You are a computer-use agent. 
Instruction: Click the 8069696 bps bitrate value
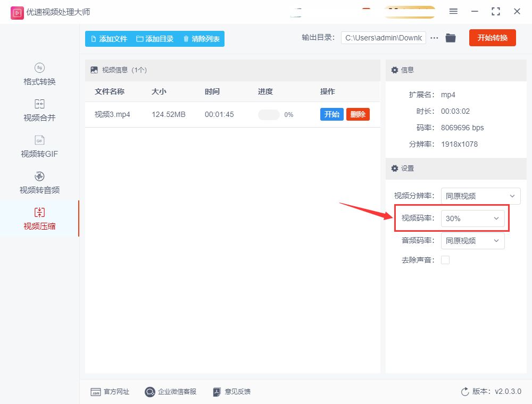[x=462, y=128]
